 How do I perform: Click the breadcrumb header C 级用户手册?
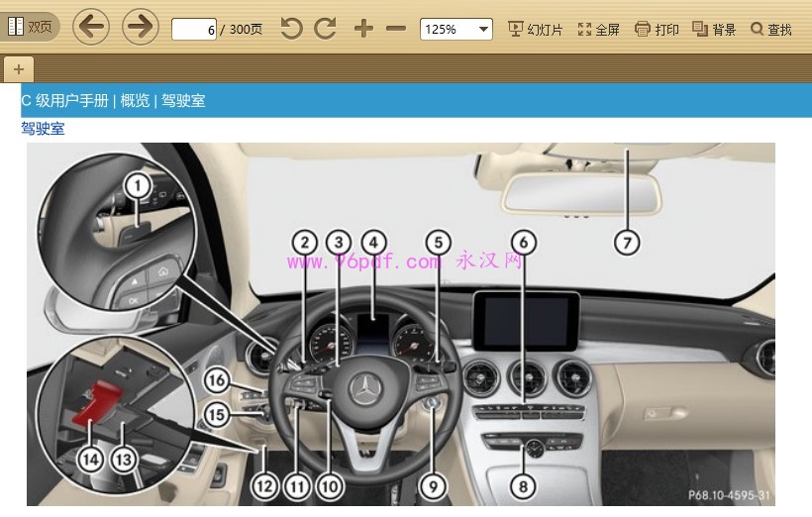click(x=65, y=100)
